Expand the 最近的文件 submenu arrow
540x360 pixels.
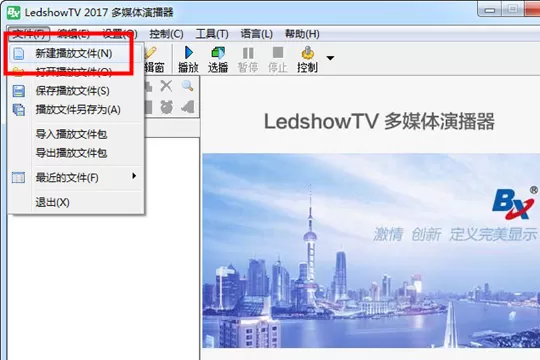[x=134, y=176]
